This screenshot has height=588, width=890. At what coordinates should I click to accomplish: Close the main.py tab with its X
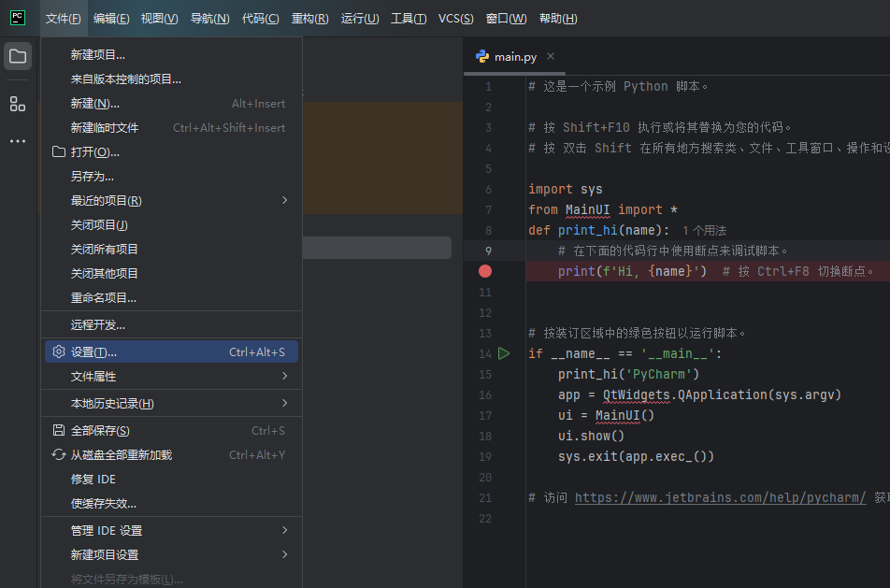tap(550, 56)
